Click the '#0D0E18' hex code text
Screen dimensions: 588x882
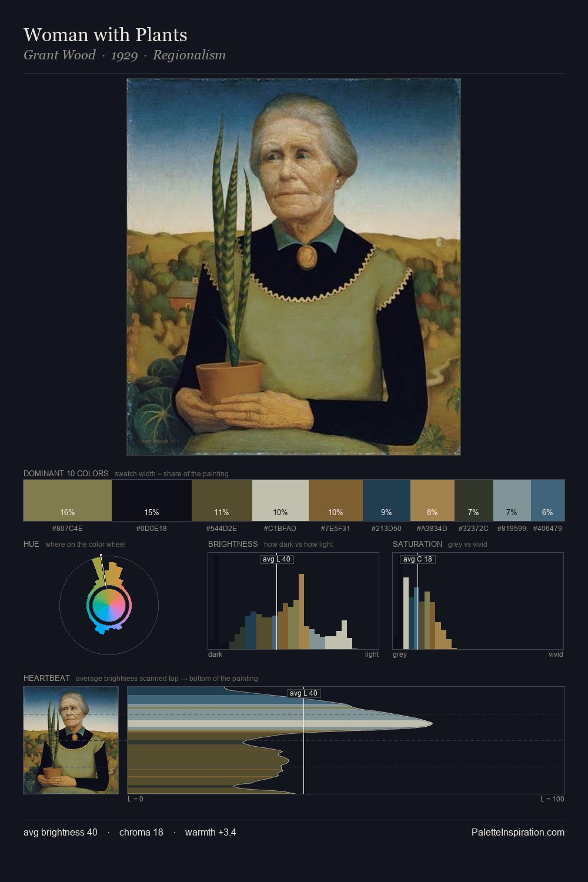tap(152, 528)
